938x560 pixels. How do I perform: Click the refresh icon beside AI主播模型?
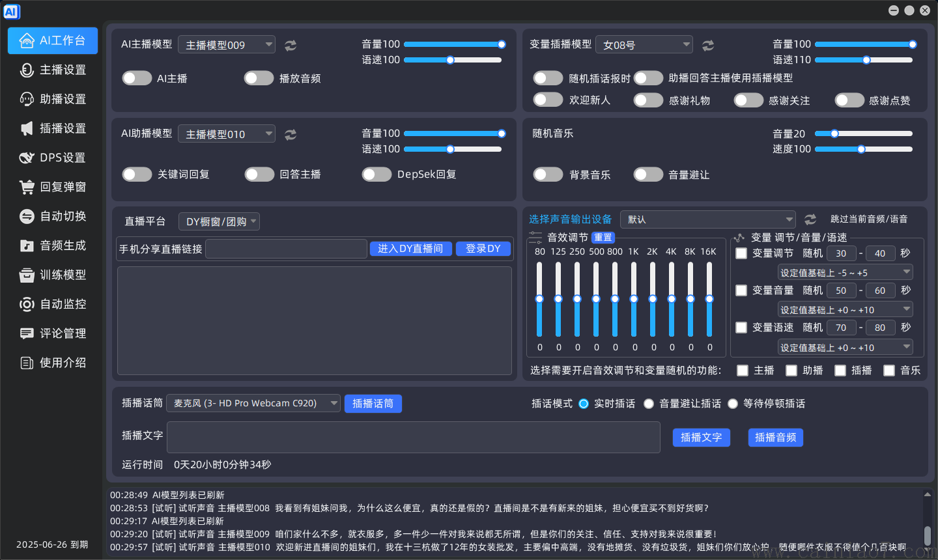pyautogui.click(x=290, y=45)
